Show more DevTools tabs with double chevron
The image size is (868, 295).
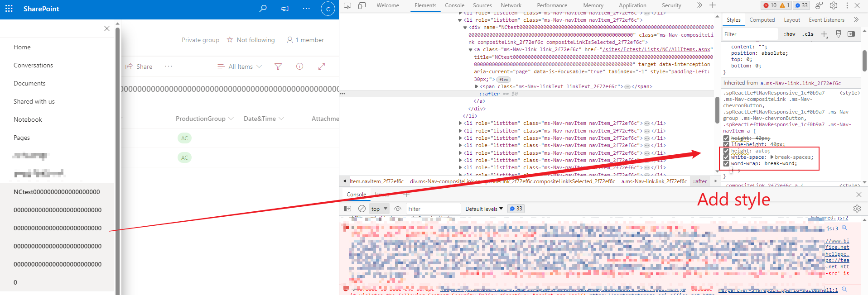coord(699,5)
